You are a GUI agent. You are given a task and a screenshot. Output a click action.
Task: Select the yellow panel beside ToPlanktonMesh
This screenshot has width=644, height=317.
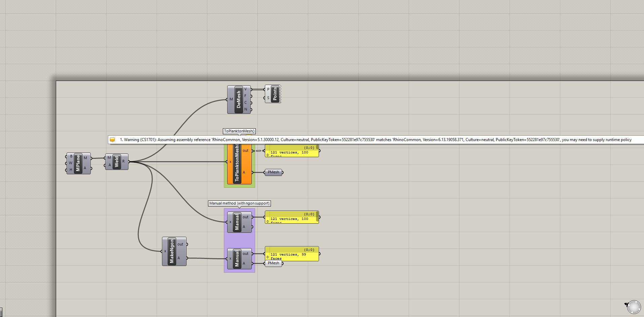tap(292, 151)
